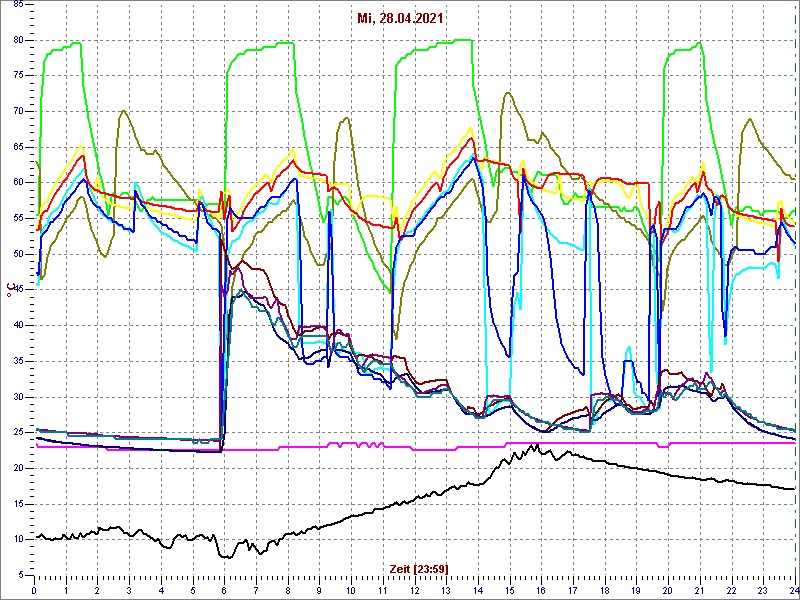The height and width of the screenshot is (600, 800).
Task: Click hour 3 on the time axis
Action: pos(130,590)
